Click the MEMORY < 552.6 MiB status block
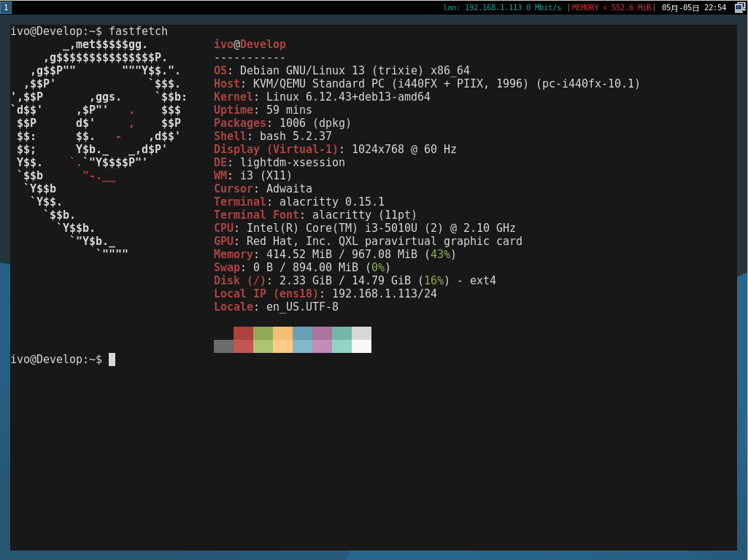The image size is (748, 560). pyautogui.click(x=611, y=7)
